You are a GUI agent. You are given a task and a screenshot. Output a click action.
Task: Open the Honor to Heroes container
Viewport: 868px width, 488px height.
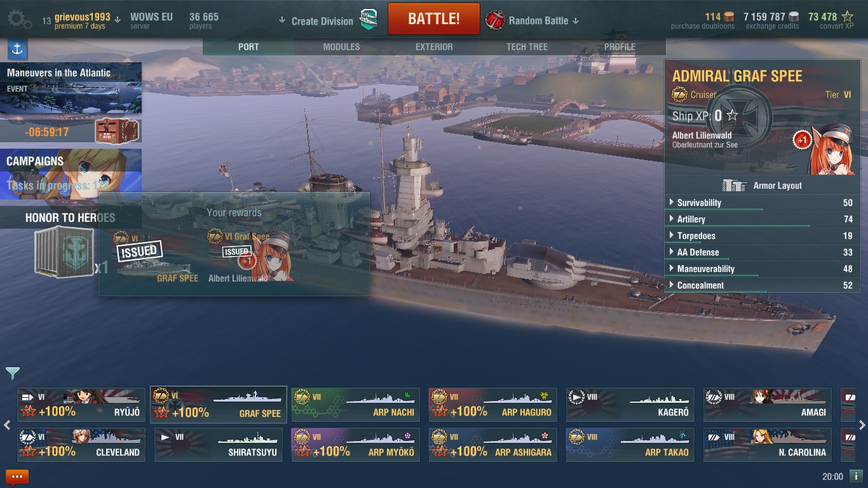pos(64,252)
